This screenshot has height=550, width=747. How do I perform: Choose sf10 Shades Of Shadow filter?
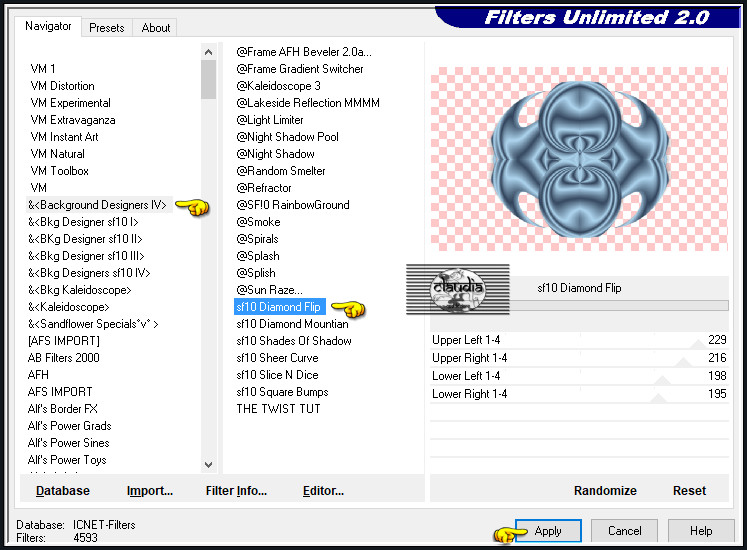click(294, 341)
